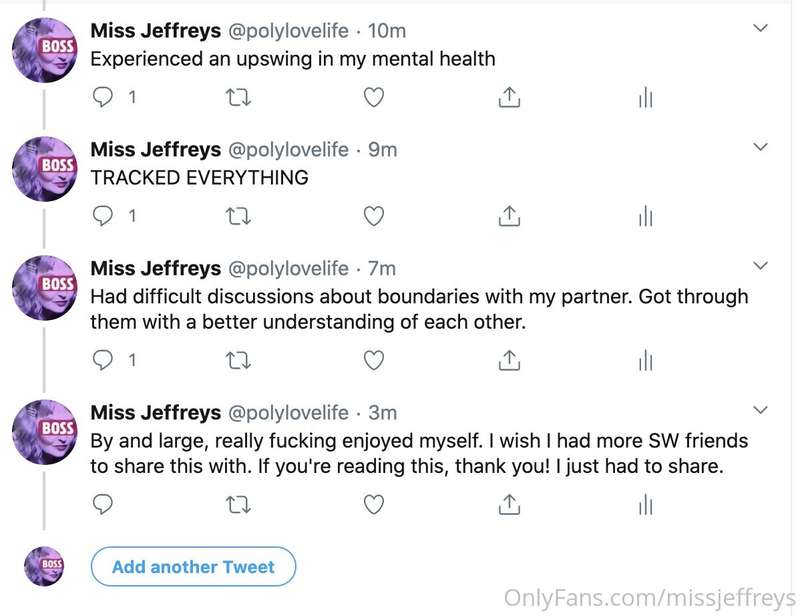The width and height of the screenshot is (800, 616).
Task: Open the profile avatar beside TRACKED EVERYTHING tweet
Action: (x=44, y=169)
